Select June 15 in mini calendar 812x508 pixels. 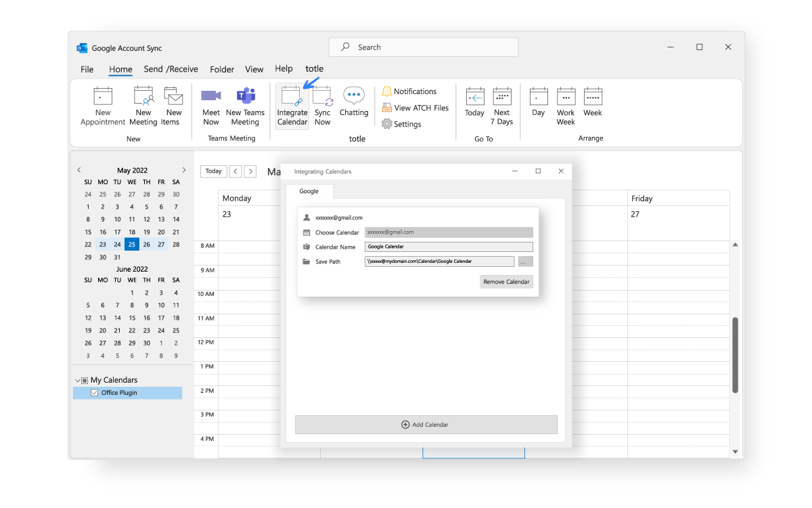(x=132, y=318)
